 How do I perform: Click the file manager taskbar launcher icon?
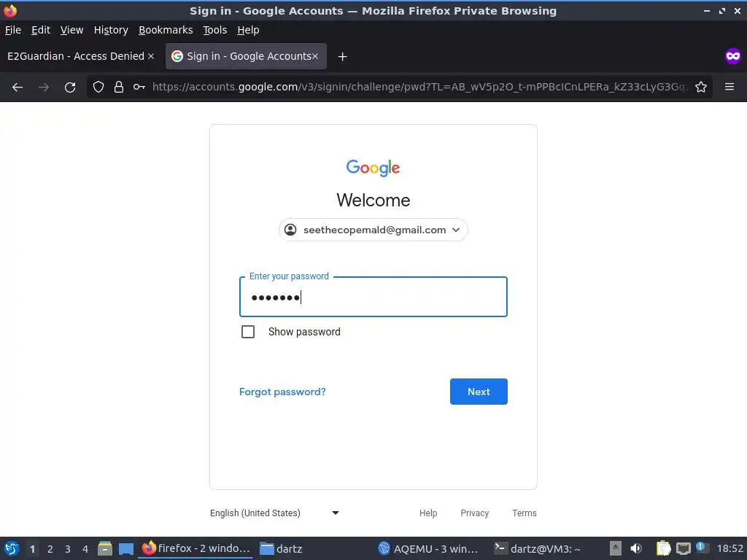click(105, 548)
